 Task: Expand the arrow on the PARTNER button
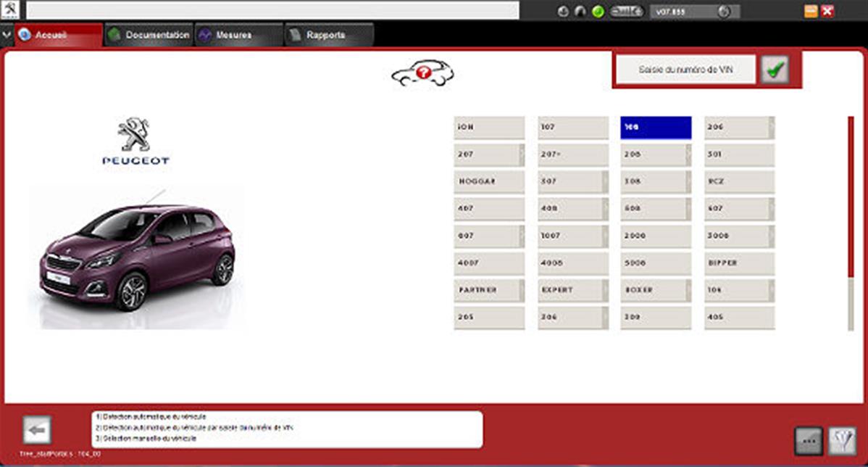[x=522, y=290]
